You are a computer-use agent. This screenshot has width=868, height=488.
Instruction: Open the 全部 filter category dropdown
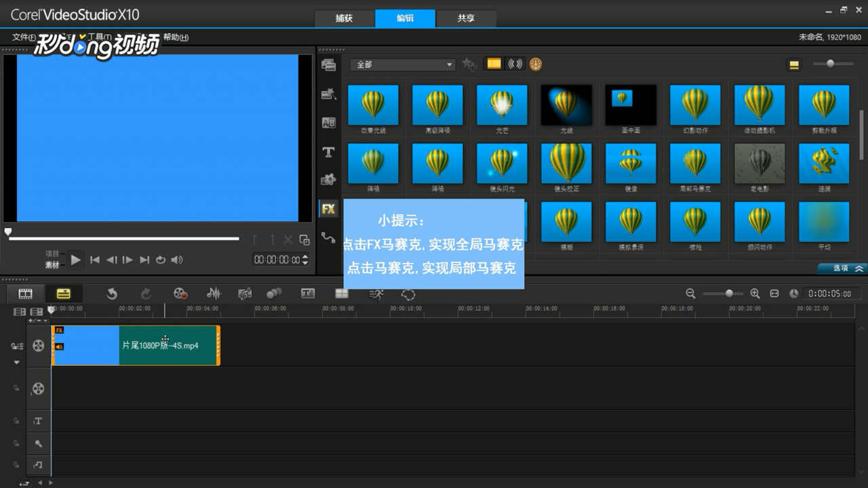click(x=403, y=64)
